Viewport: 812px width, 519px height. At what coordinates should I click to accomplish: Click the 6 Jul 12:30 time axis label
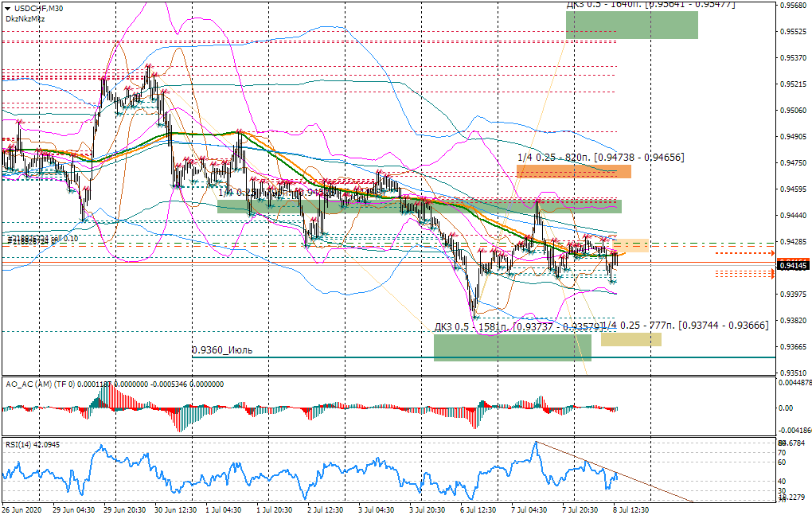point(478,510)
